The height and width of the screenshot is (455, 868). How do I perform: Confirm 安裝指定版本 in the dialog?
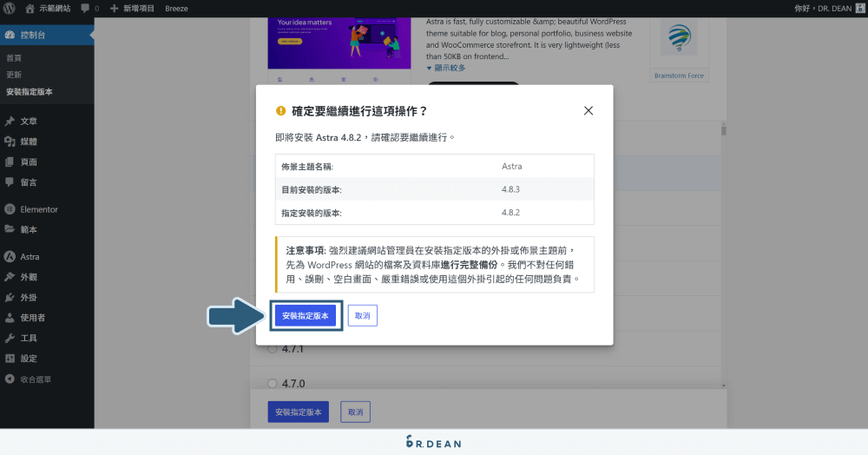click(x=306, y=315)
